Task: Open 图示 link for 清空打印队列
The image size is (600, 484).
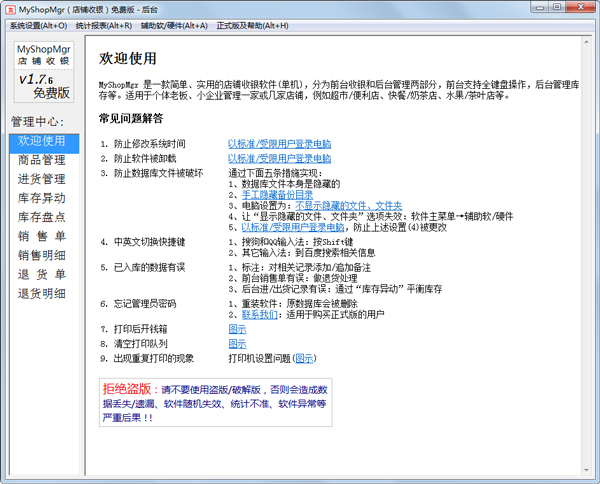Action: coord(237,344)
